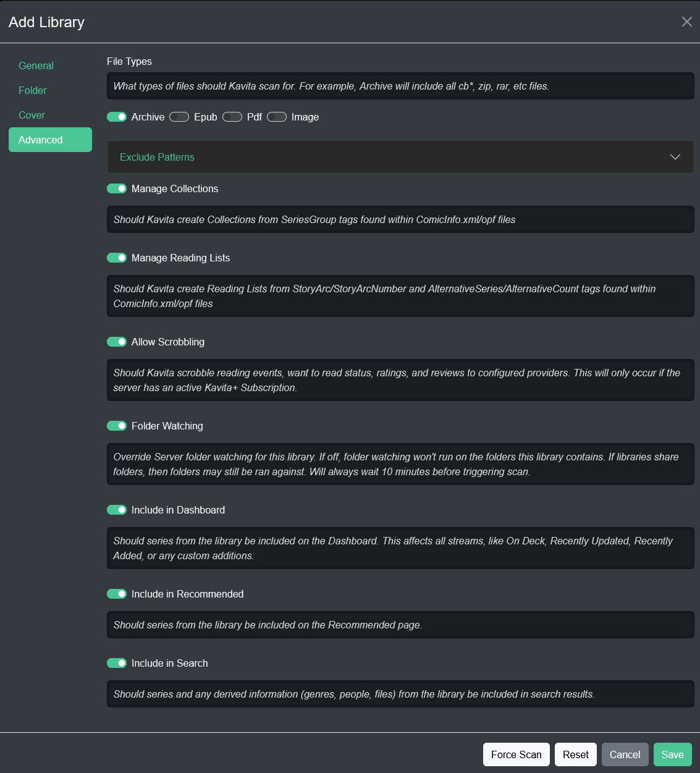The image size is (700, 773).
Task: Open the Folder tab
Action: click(x=33, y=91)
